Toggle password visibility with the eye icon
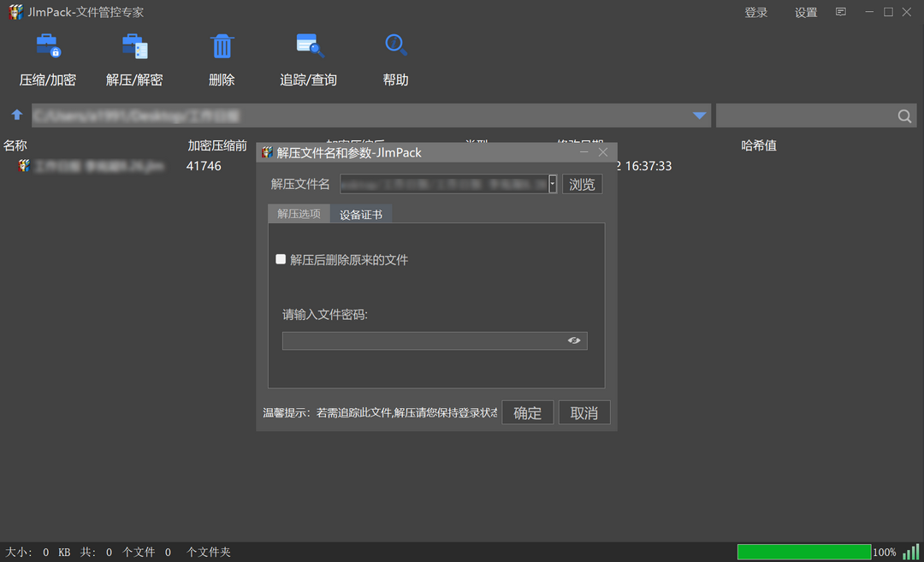 pos(575,340)
